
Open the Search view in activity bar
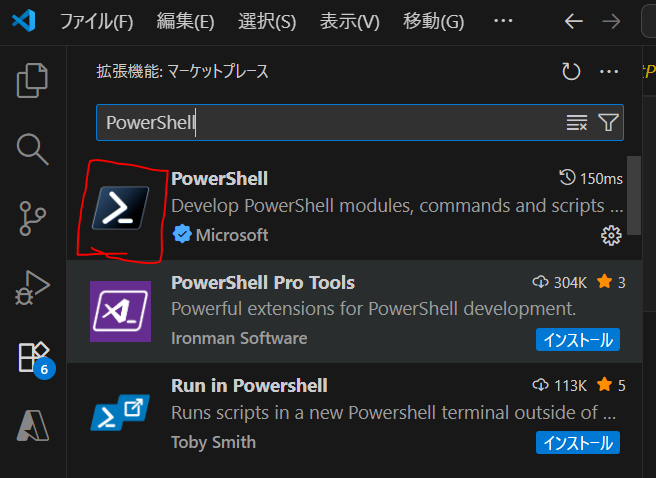point(33,149)
